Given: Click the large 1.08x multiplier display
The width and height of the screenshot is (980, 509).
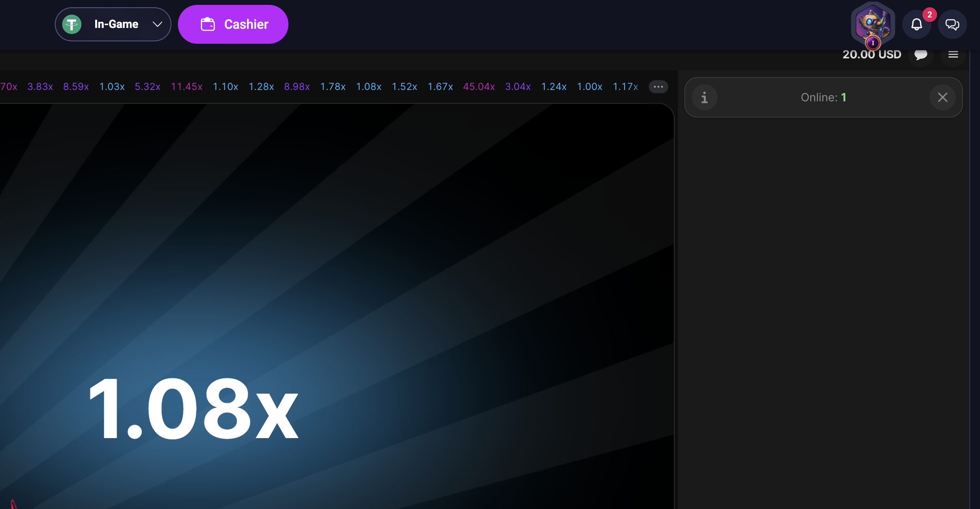Looking at the screenshot, I should click(194, 409).
